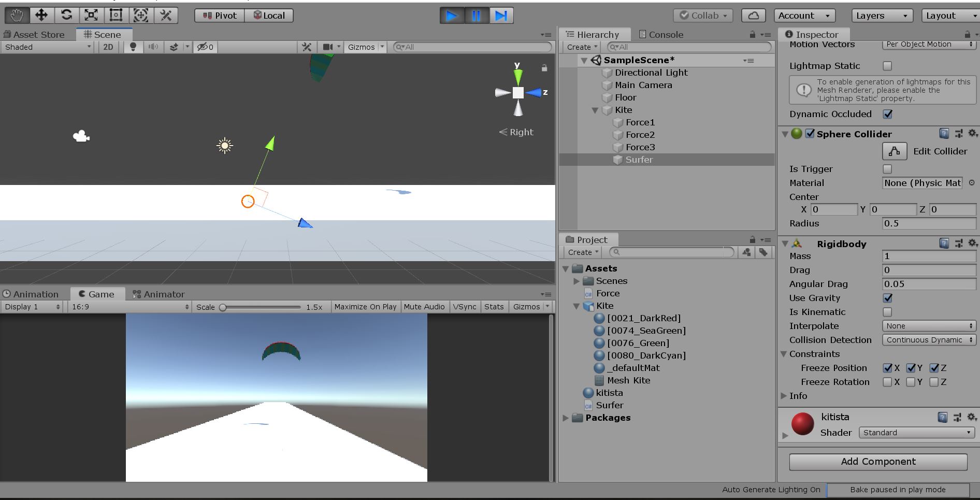
Task: Toggle scene audio speaker icon
Action: (x=153, y=47)
